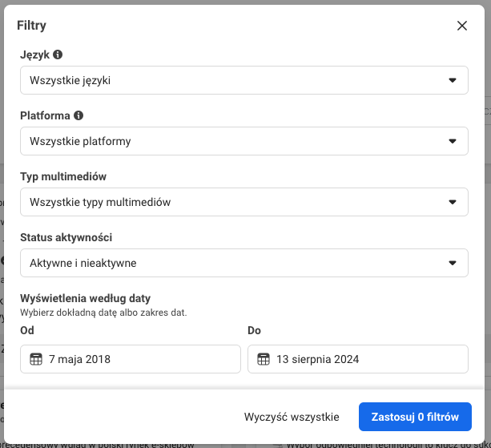
Task: Click the Typ multimediów label
Action: tap(63, 176)
